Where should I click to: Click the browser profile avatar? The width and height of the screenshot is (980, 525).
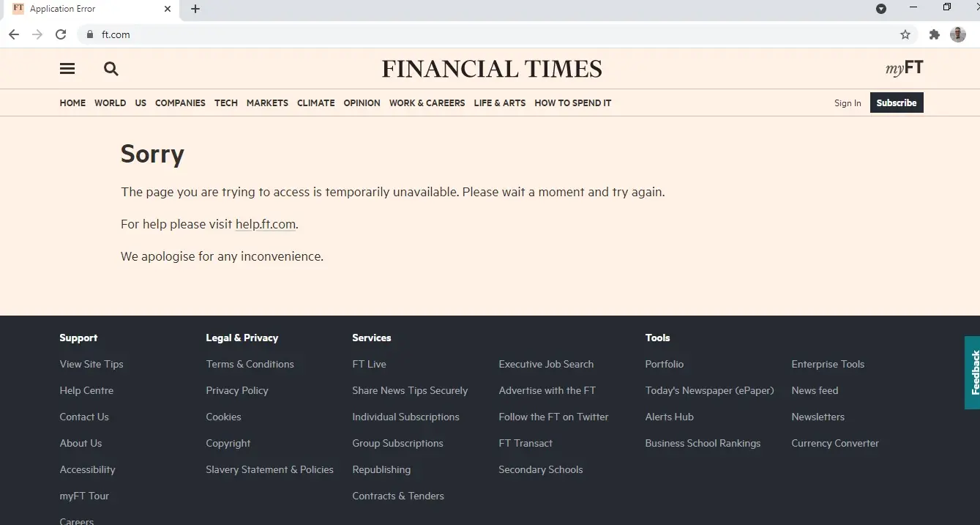[x=958, y=34]
